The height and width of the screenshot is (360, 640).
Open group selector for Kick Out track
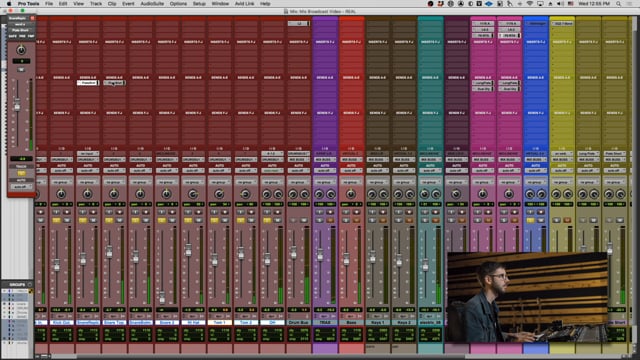(x=61, y=182)
